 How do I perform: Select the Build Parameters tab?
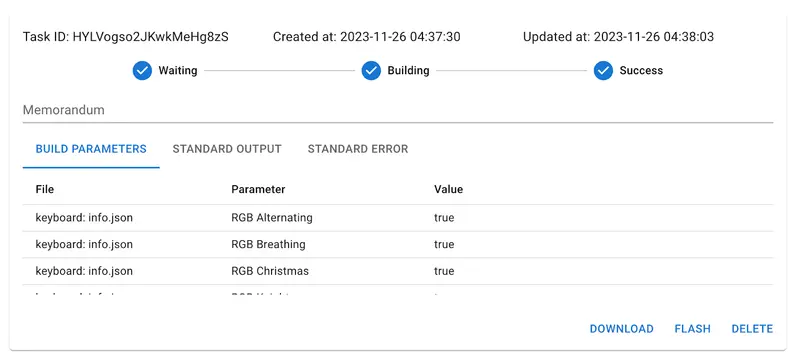tap(91, 149)
